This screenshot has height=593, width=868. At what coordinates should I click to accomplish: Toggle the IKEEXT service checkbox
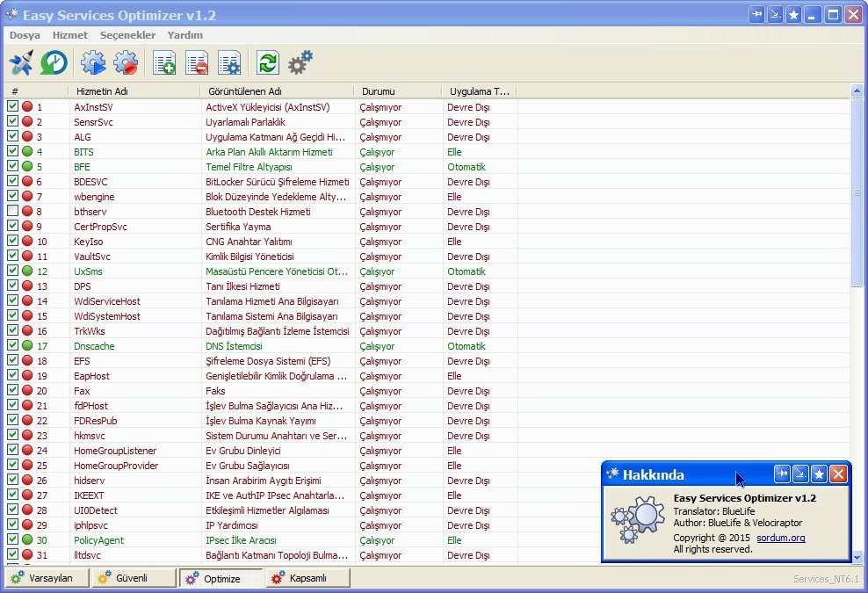[12, 495]
